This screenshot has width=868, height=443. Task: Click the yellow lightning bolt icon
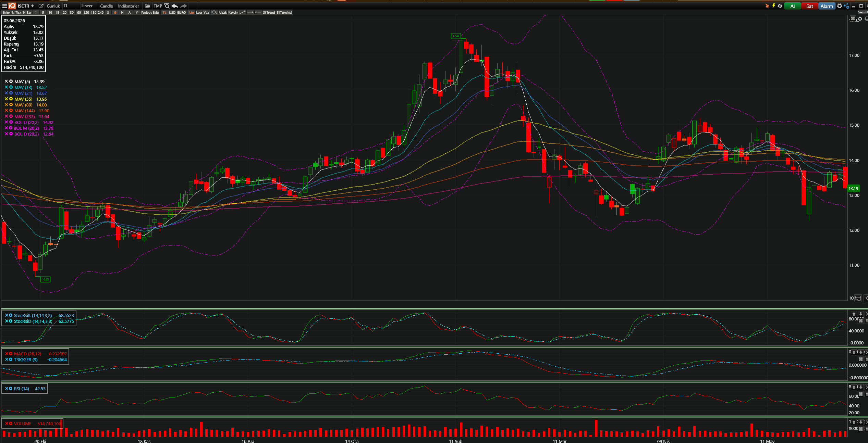tap(773, 6)
